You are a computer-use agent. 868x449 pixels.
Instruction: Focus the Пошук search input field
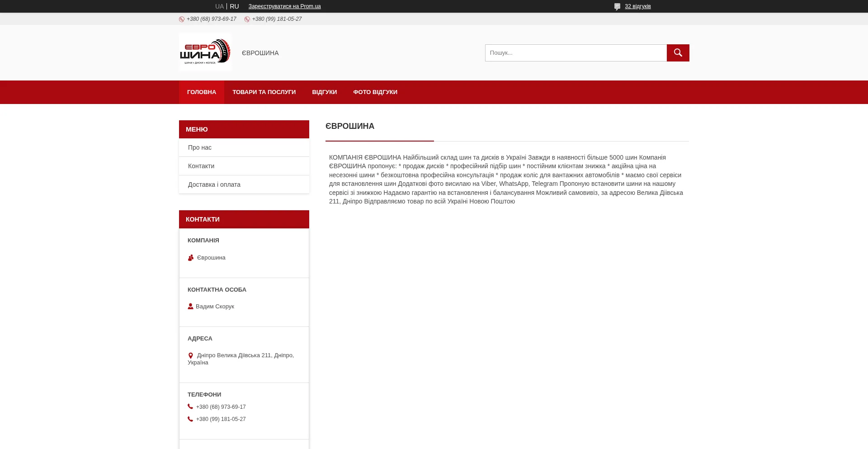[576, 53]
